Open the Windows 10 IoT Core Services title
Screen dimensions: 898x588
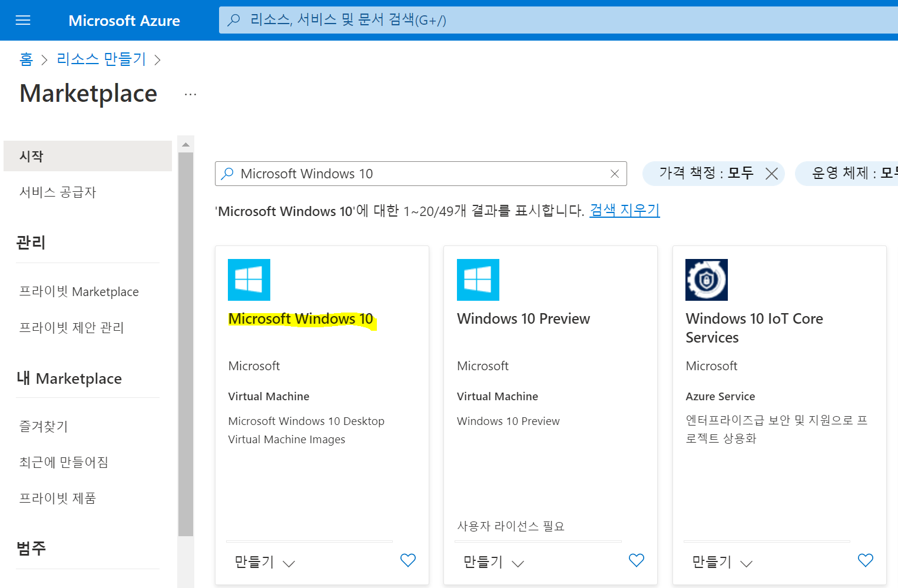coord(754,328)
